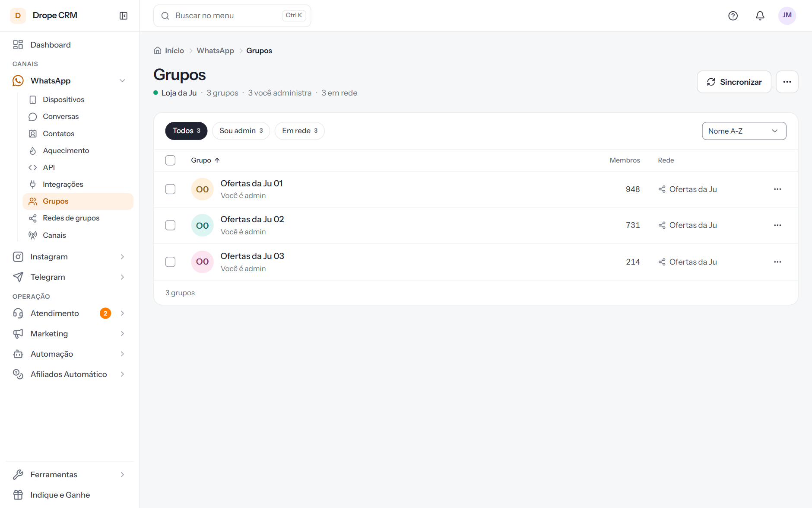812x508 pixels.
Task: Check the Ofertas da Ju 03 checkbox
Action: pyautogui.click(x=170, y=262)
